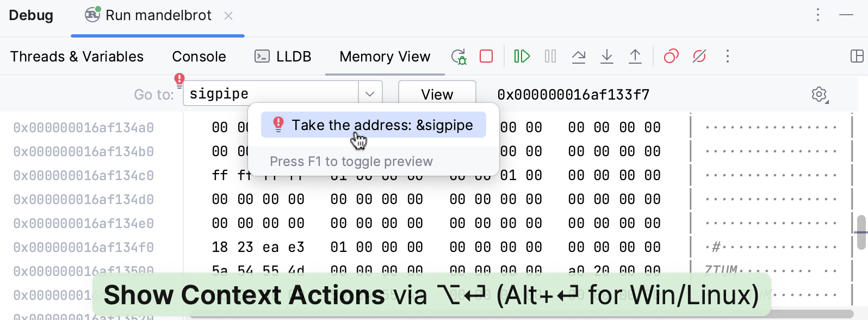Open debug toolbar more options menu
Image resolution: width=868 pixels, height=320 pixels.
(x=728, y=56)
